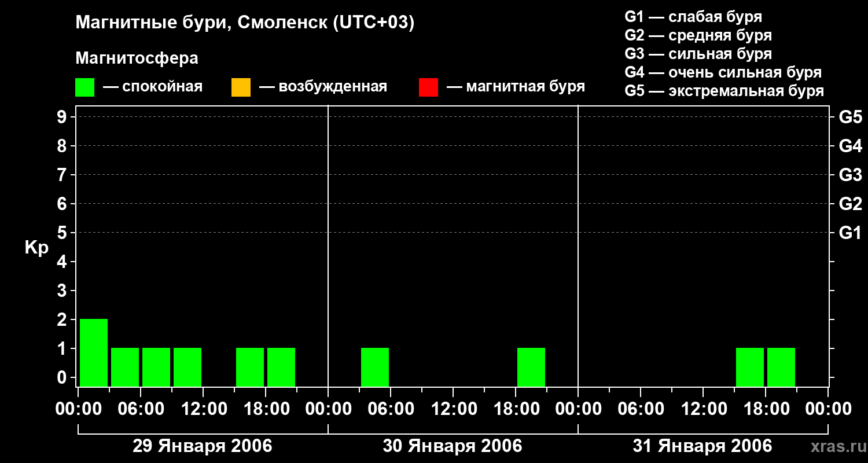Click the 30 January bar near 06:00

375,367
